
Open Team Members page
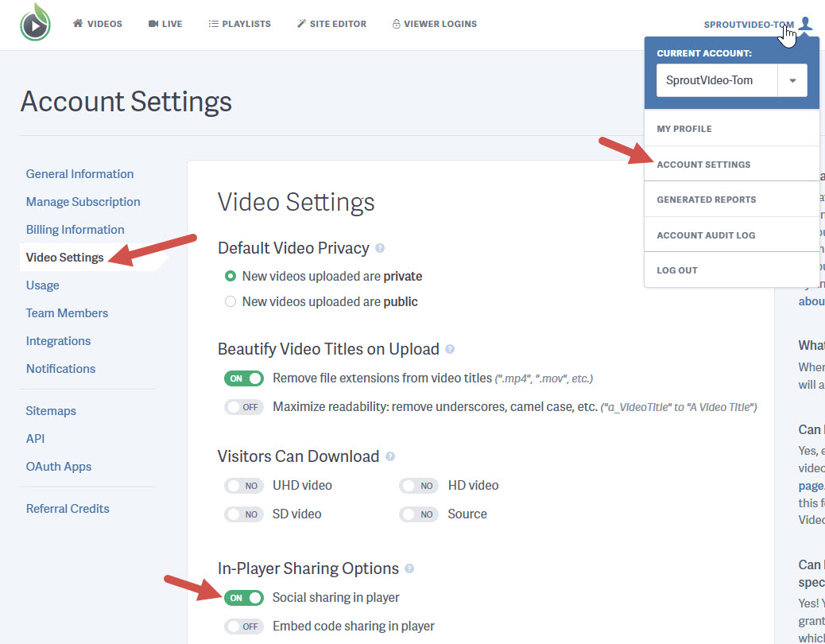tap(67, 313)
